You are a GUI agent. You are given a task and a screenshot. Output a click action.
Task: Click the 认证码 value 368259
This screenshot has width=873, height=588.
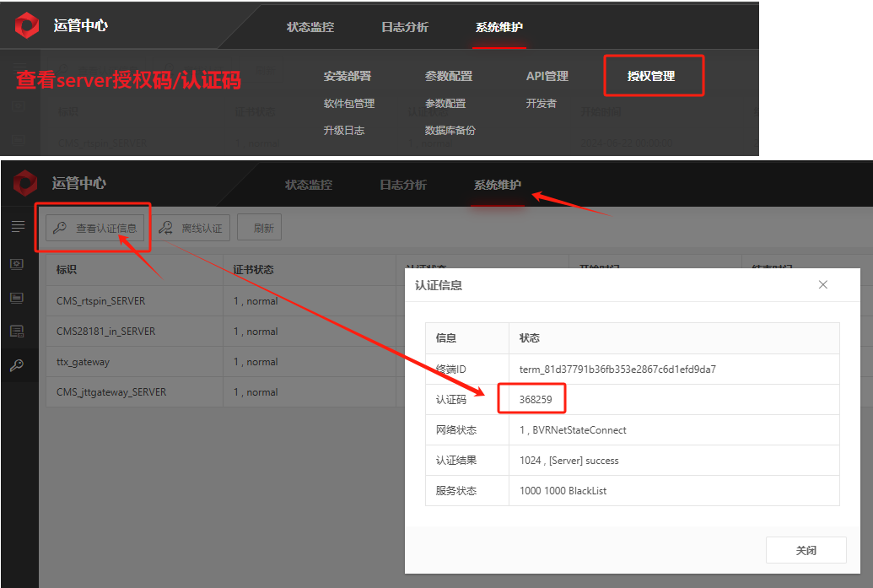point(536,400)
